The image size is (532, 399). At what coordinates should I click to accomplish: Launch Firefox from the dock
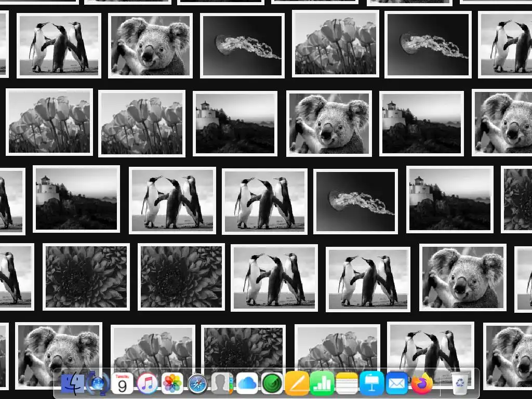[x=422, y=384]
